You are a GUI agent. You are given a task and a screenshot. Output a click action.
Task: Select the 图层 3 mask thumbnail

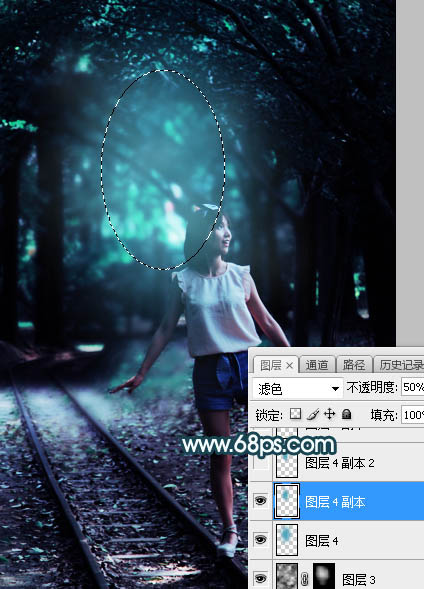(324, 577)
